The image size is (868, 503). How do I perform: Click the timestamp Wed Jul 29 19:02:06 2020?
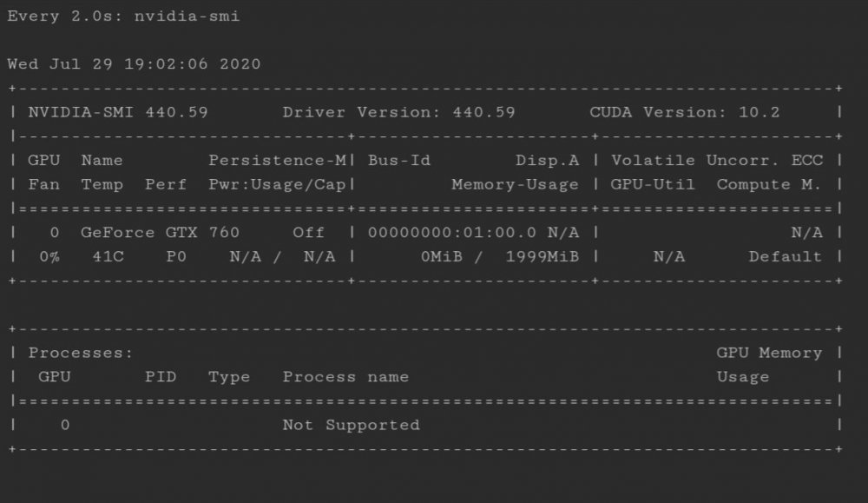[134, 63]
